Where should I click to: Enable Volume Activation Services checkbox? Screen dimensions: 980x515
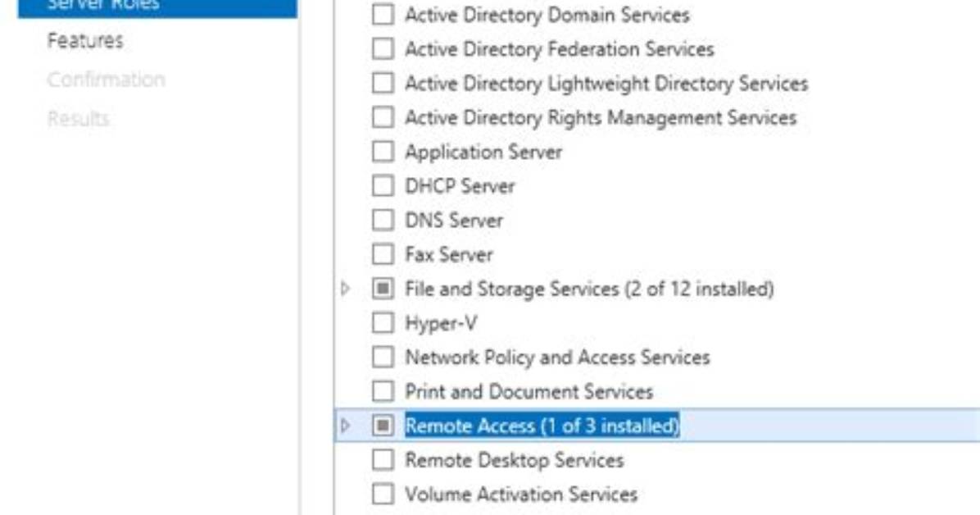point(383,494)
